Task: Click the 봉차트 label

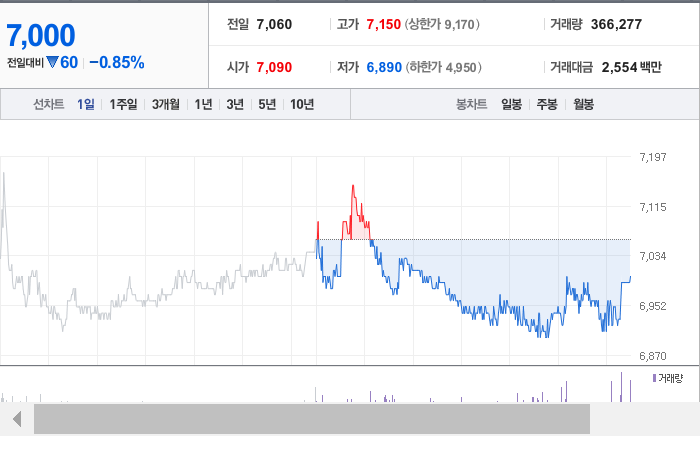Action: 471,104
